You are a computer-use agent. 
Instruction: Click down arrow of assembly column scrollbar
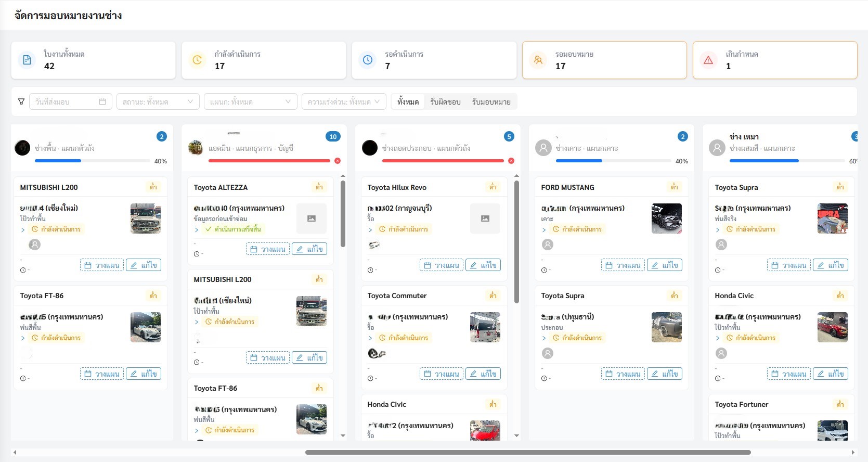click(516, 435)
